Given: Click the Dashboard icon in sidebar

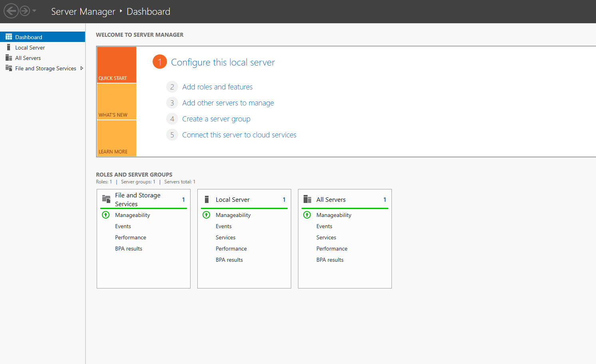Looking at the screenshot, I should point(9,37).
